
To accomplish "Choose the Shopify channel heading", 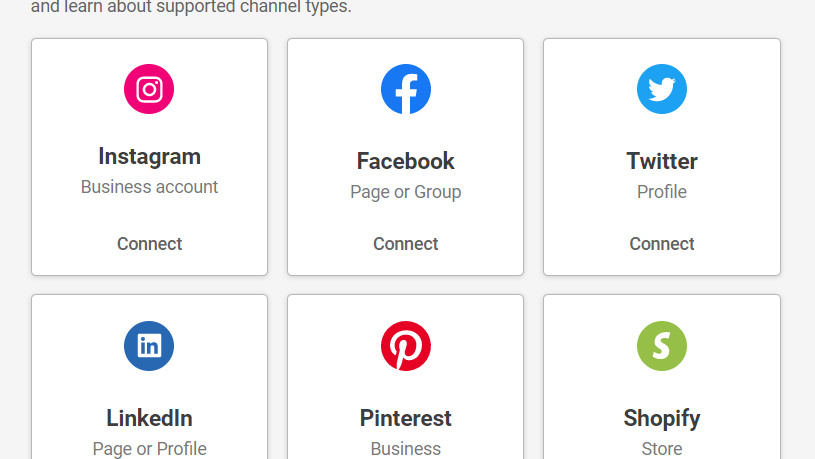I will pos(661,418).
